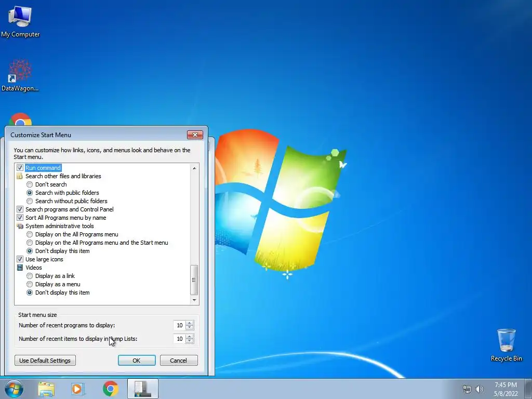Click the Search other files and libraries label
The width and height of the screenshot is (532, 399).
pyautogui.click(x=63, y=176)
